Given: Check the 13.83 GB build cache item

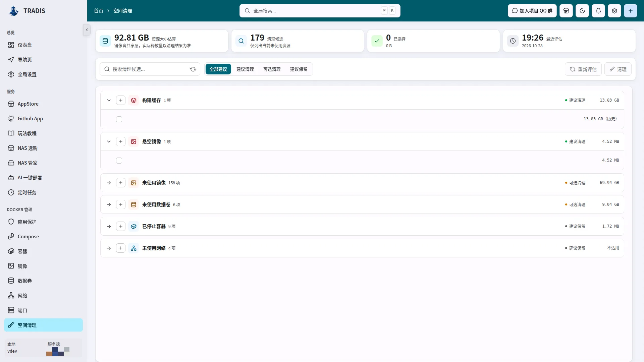Looking at the screenshot, I should [x=119, y=119].
